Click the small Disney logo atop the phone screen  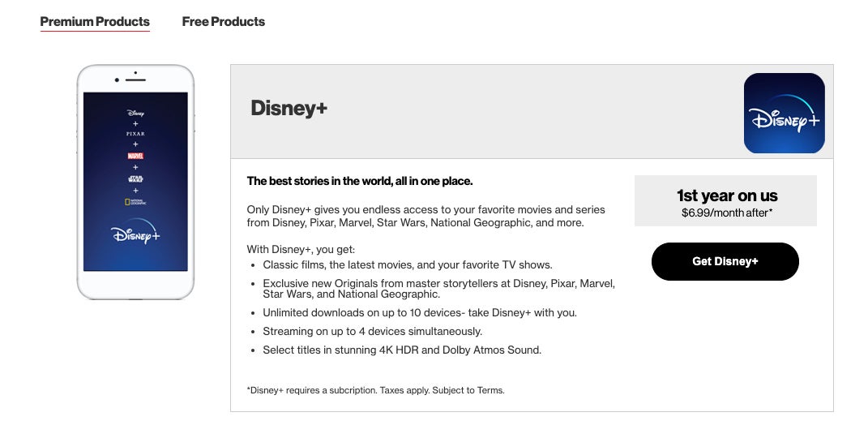[x=135, y=113]
